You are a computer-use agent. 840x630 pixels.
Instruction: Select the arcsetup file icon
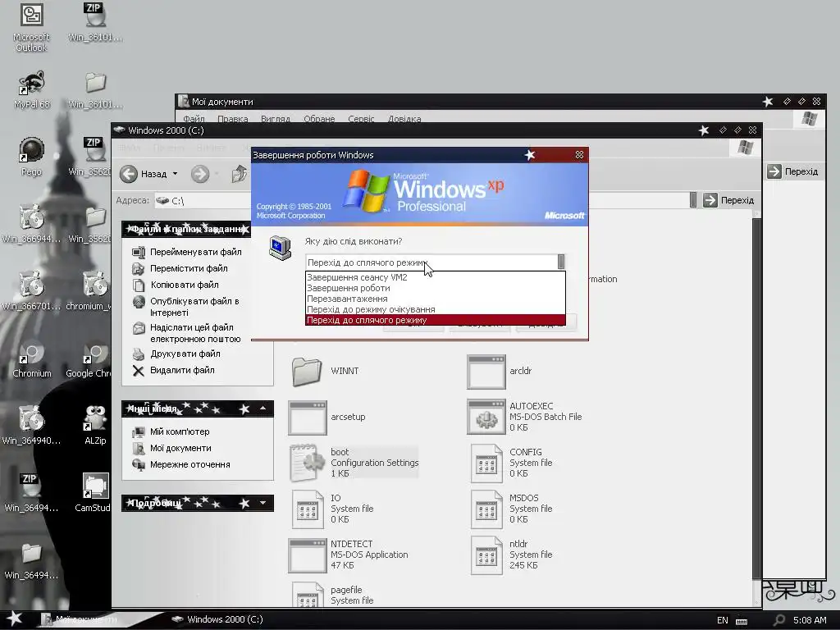[307, 418]
